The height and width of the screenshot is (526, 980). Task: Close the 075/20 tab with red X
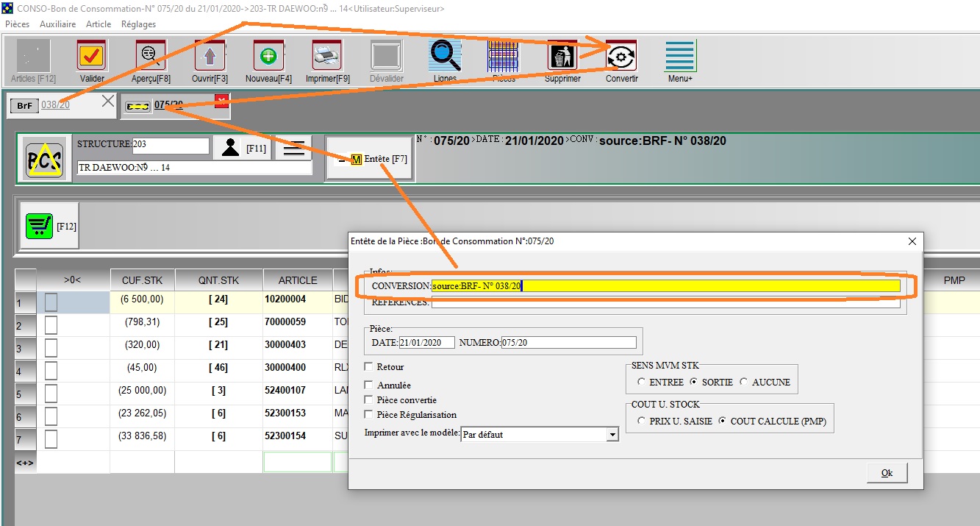(x=221, y=102)
